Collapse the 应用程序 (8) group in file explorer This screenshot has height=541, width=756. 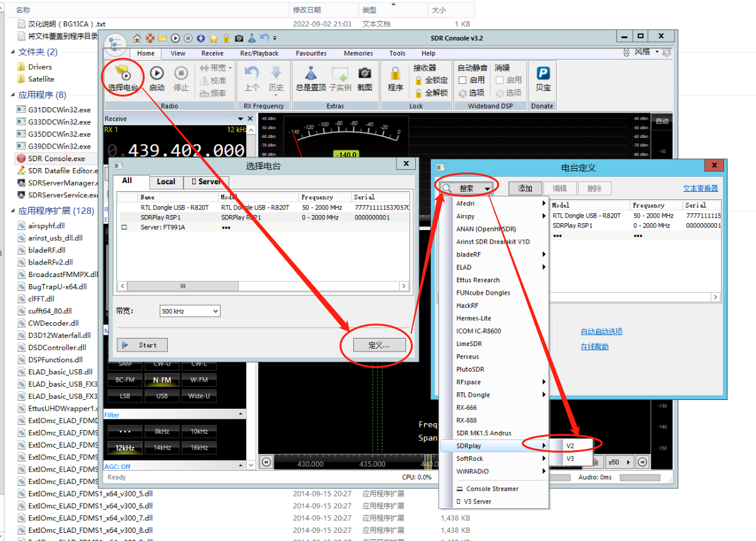click(x=13, y=95)
